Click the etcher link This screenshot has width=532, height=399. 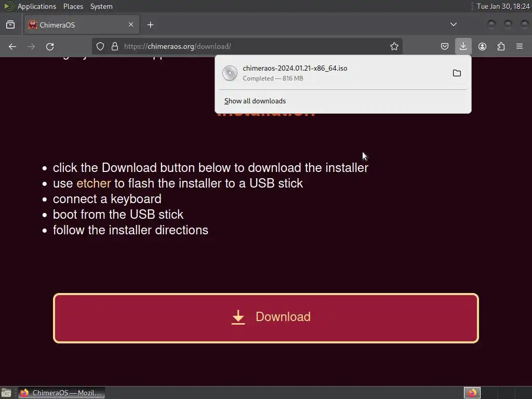(94, 183)
